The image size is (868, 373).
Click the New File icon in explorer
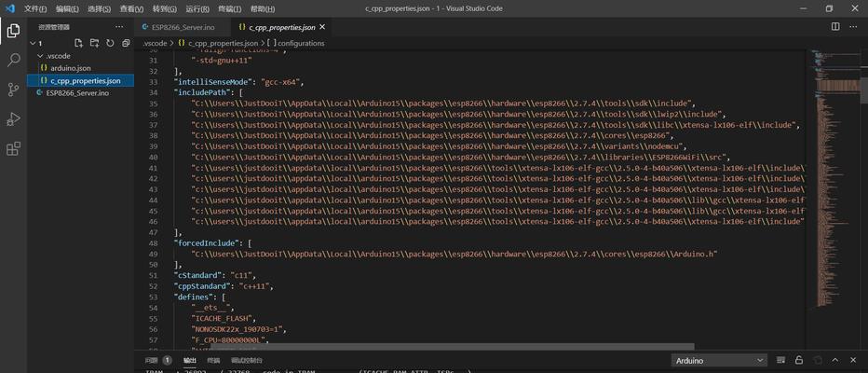78,43
